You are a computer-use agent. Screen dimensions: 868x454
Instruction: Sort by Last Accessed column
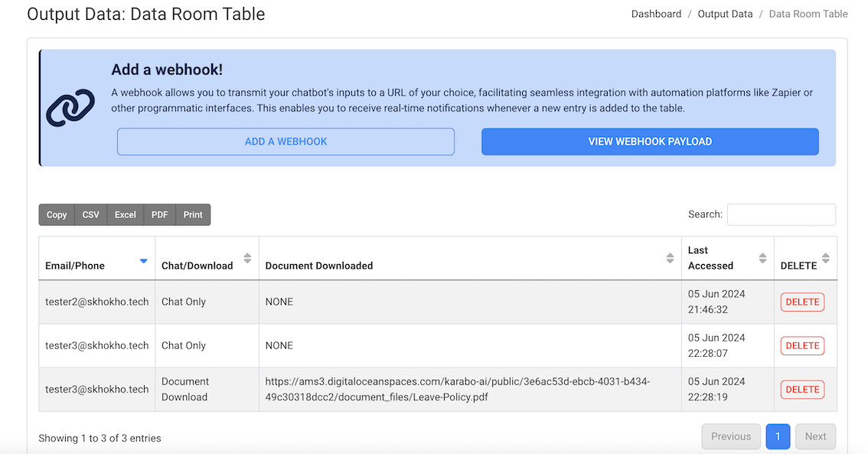[x=762, y=258]
